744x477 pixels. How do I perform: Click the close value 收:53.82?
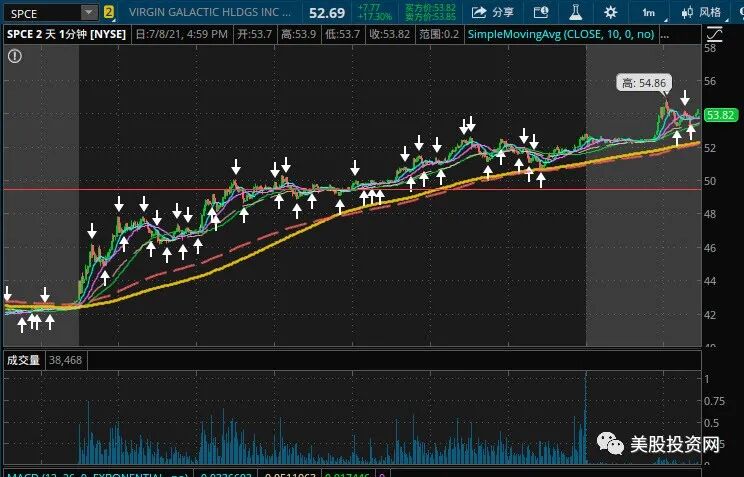(x=390, y=34)
